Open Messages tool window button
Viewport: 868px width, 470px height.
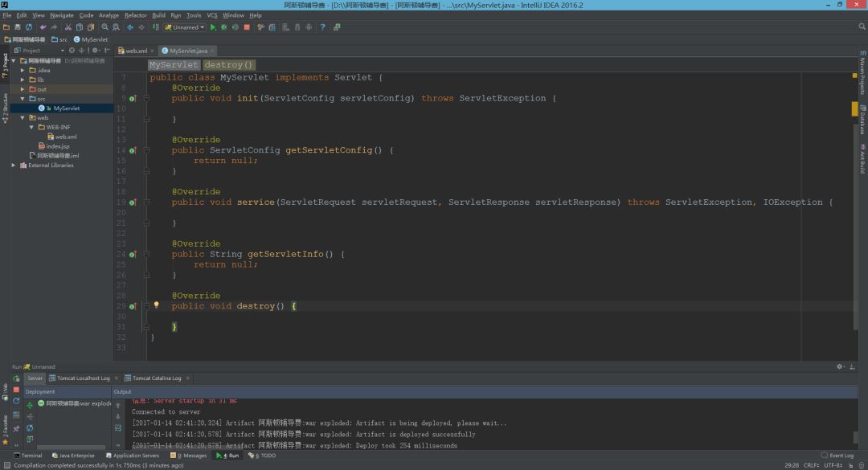pyautogui.click(x=188, y=456)
